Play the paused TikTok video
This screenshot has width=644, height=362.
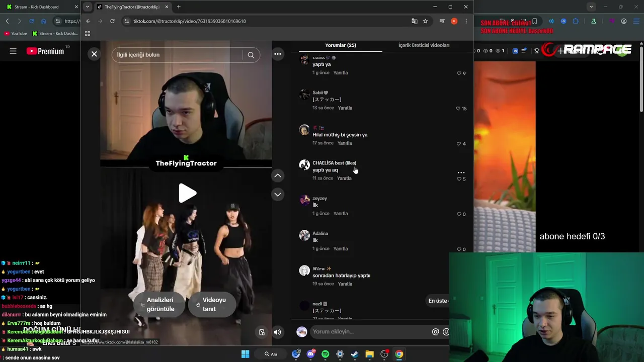click(187, 194)
